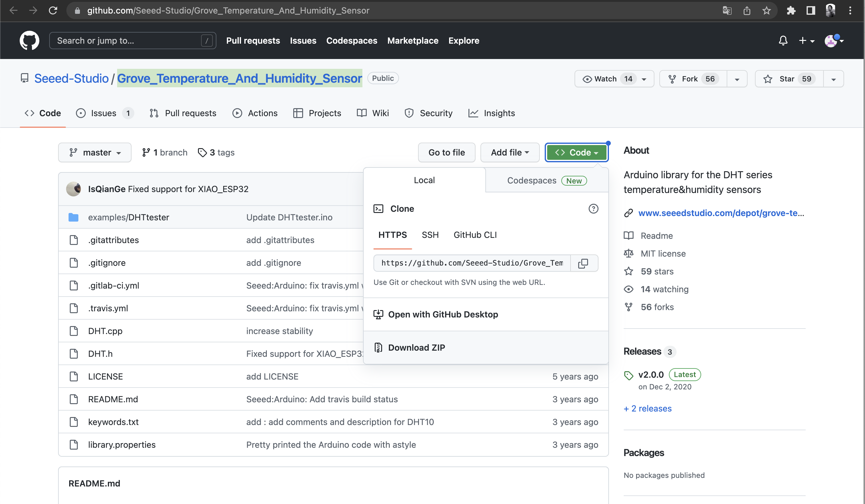This screenshot has height=504, width=865.
Task: Click the browser address bar URL
Action: [x=228, y=11]
